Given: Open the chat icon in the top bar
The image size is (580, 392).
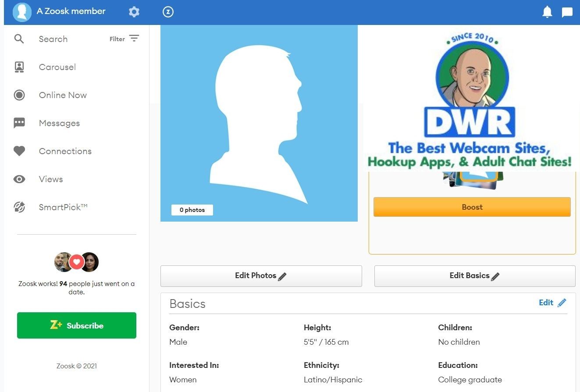Looking at the screenshot, I should point(567,12).
